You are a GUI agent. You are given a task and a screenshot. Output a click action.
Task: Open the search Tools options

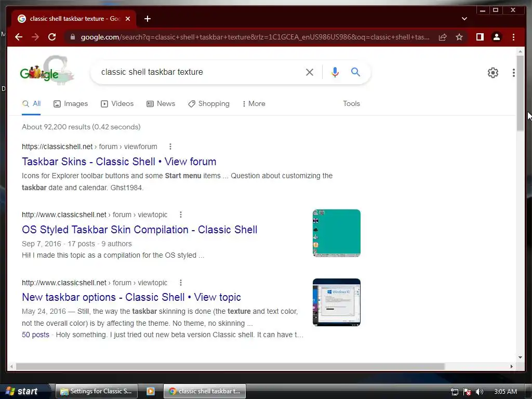(x=351, y=104)
